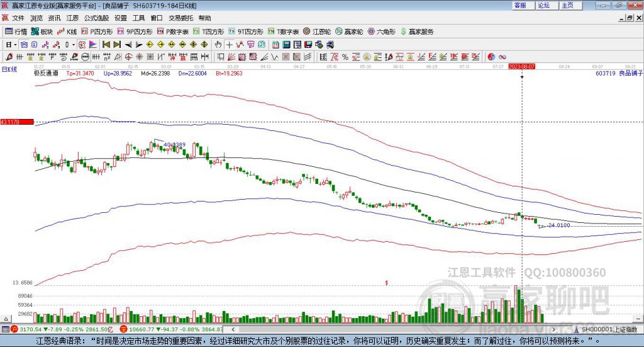Screen dimensions: 644x347
Task: Click the 论坛 forum button
Action: coord(543,6)
